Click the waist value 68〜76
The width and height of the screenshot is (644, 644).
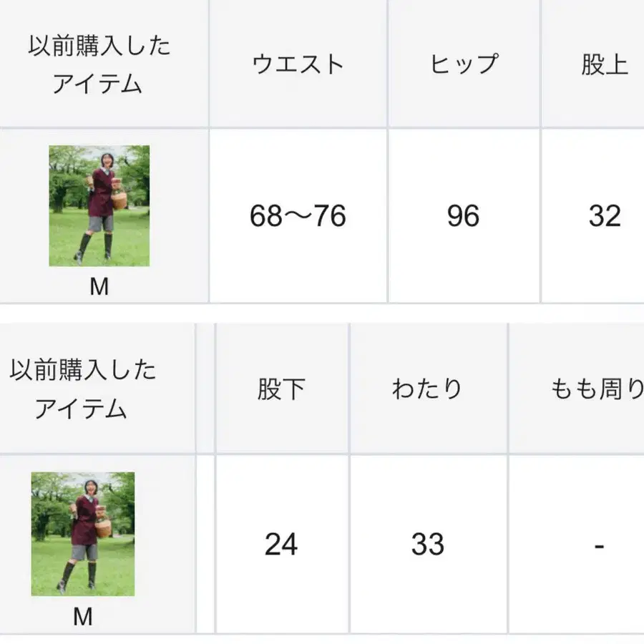298,215
